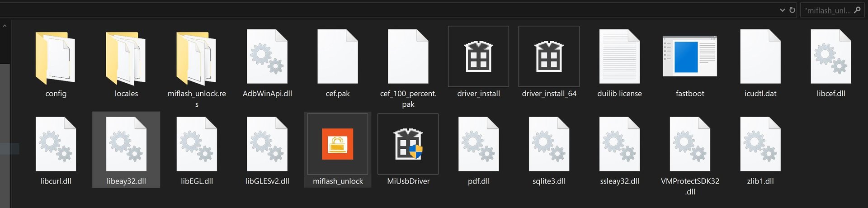Click the "MiUsbDriver" file name
Screen dimensions: 868x208
408,181
